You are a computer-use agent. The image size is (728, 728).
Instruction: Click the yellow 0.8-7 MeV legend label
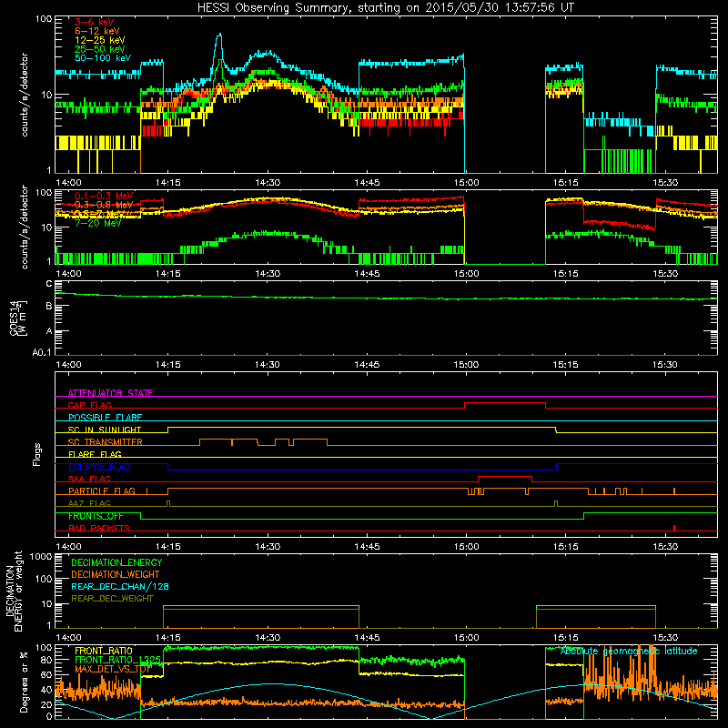(101, 214)
